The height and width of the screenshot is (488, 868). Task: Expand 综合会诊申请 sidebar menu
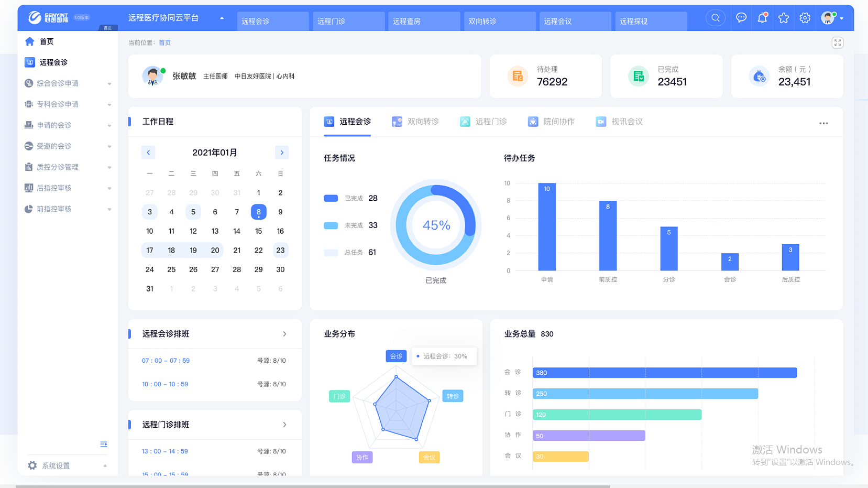pos(68,83)
